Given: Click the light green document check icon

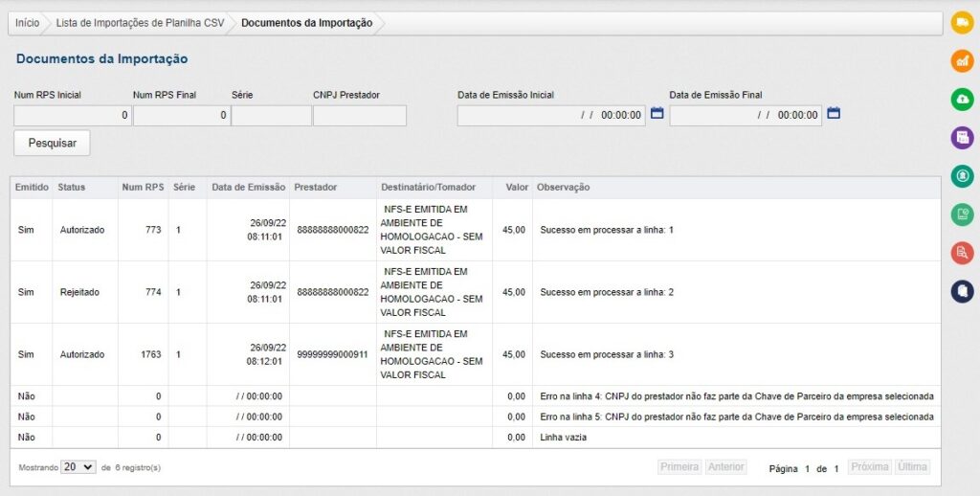Looking at the screenshot, I should pos(962,214).
